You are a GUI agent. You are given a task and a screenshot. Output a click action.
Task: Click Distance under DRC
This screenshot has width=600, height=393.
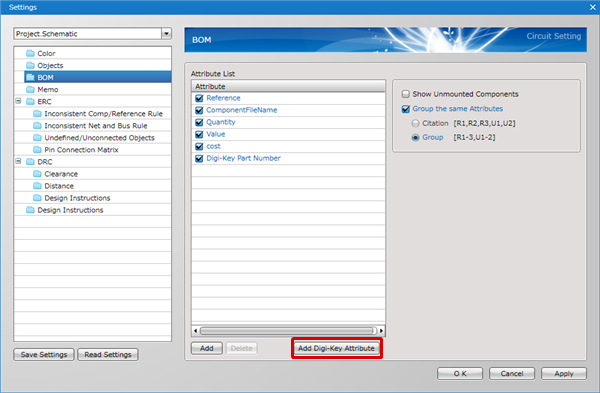[x=59, y=186]
